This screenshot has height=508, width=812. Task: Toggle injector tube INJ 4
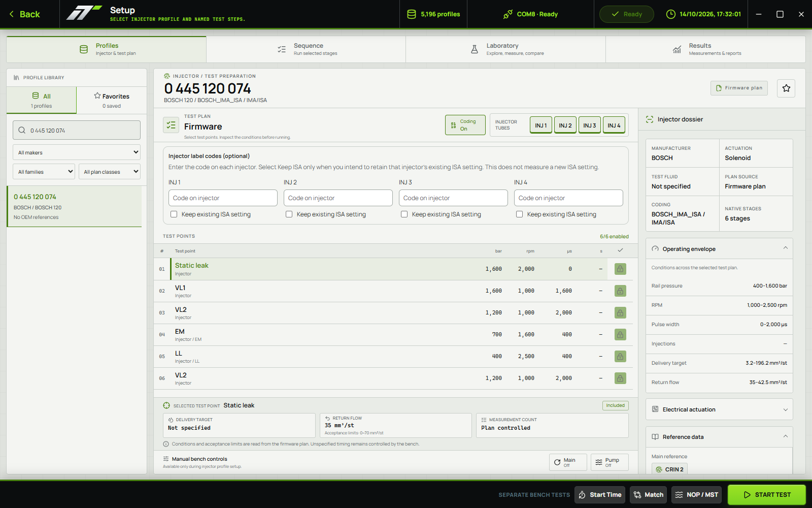pyautogui.click(x=614, y=125)
